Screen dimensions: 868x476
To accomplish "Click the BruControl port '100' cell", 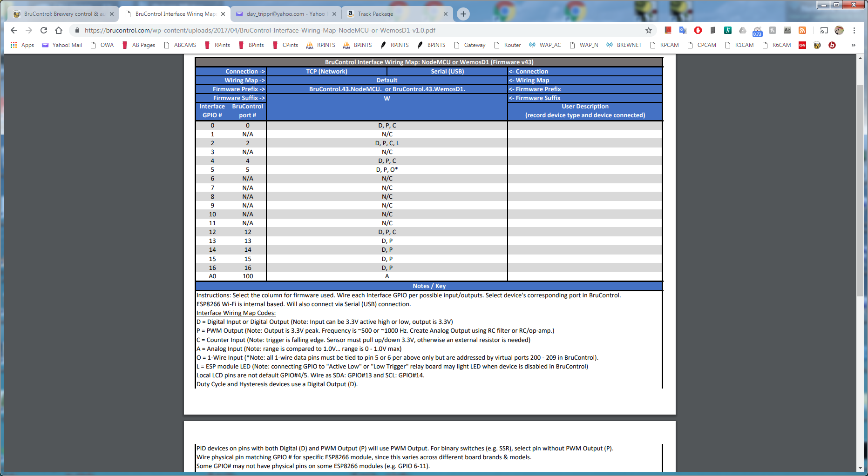I will coord(248,276).
